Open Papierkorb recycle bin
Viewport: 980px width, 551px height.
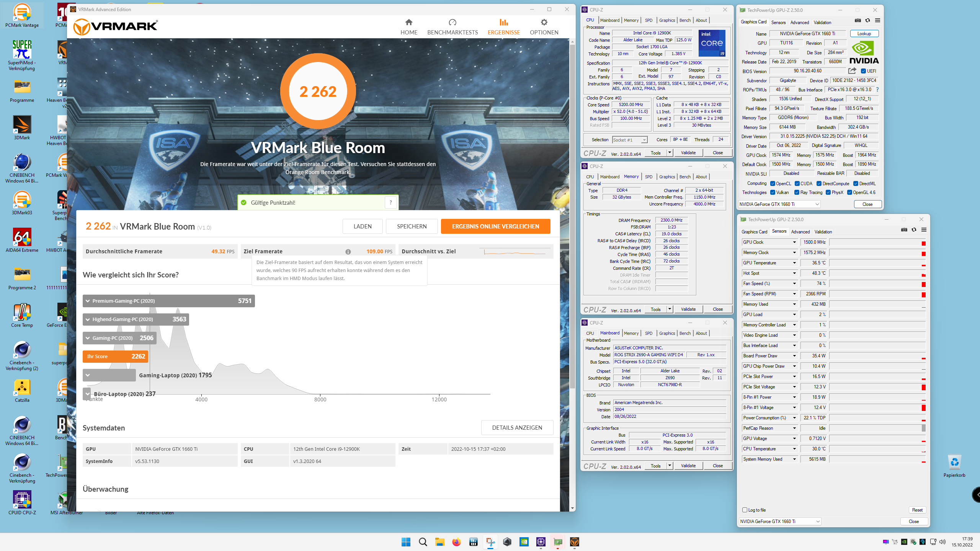click(x=954, y=465)
